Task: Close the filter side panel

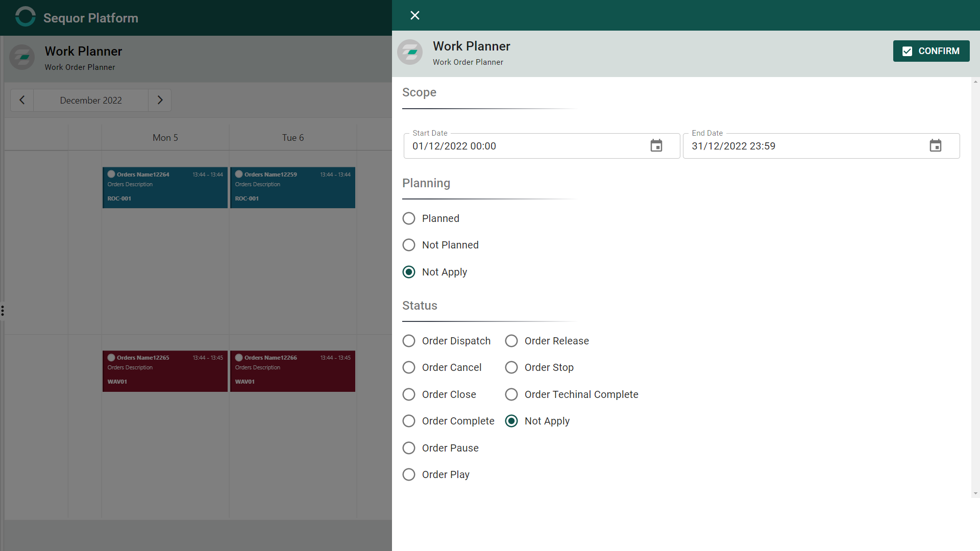Action: 415,15
